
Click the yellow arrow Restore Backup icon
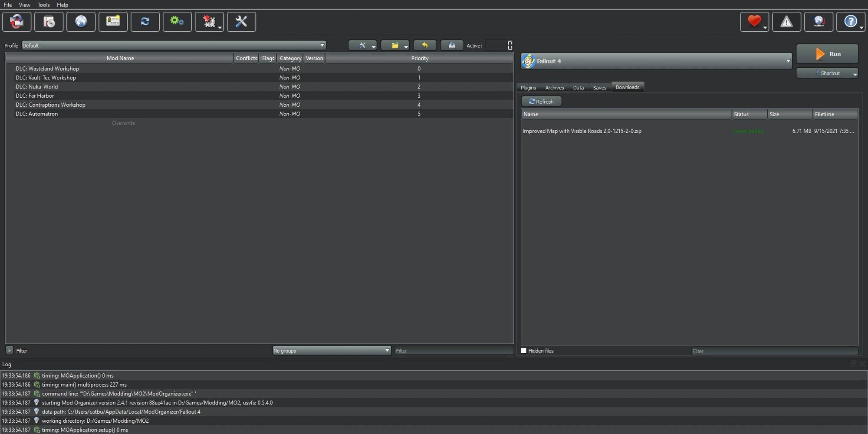coord(425,46)
